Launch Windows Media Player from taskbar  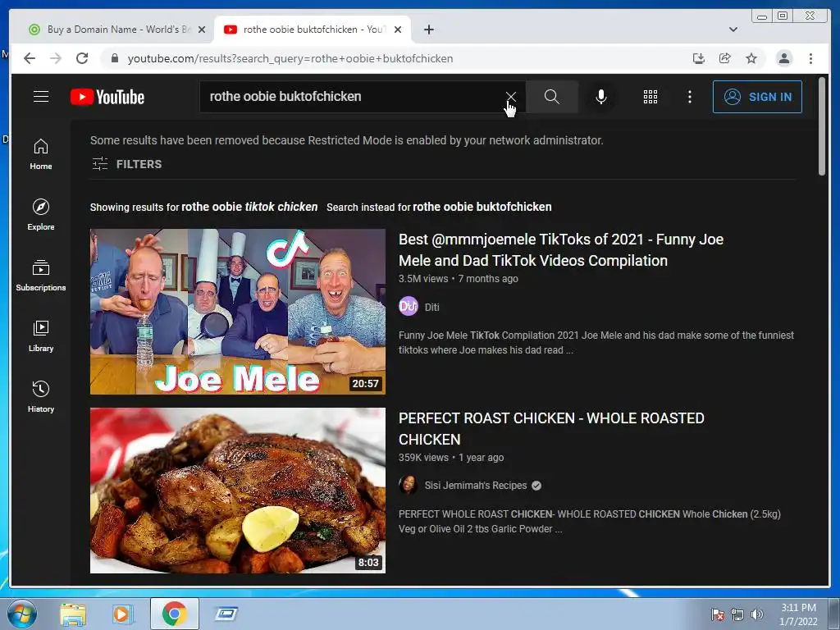pyautogui.click(x=123, y=614)
